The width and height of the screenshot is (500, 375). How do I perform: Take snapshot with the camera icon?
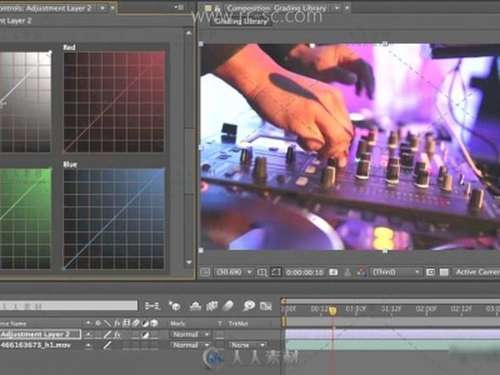[x=333, y=272]
